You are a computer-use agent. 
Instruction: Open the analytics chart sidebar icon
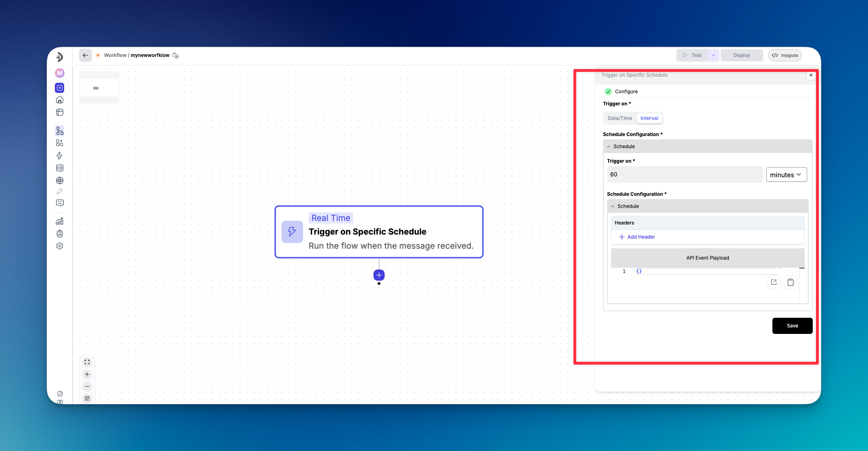click(60, 221)
